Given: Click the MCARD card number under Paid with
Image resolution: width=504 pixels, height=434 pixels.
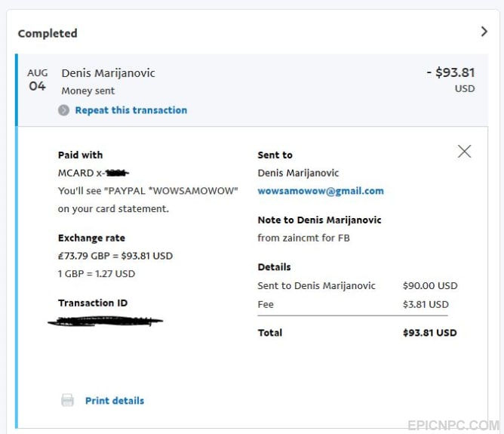Looking at the screenshot, I should pyautogui.click(x=94, y=173).
